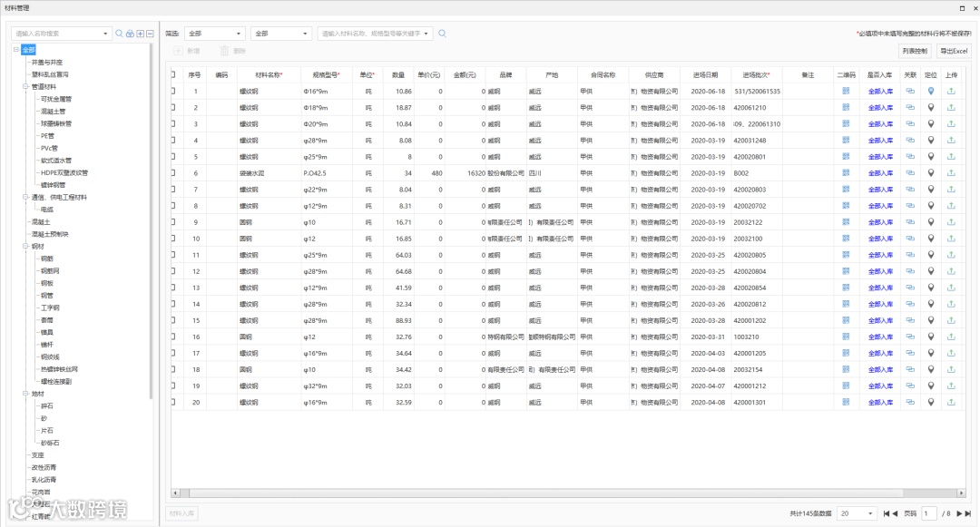980x527 pixels.
Task: Click 全部入库 link in row 1
Action: pos(880,92)
